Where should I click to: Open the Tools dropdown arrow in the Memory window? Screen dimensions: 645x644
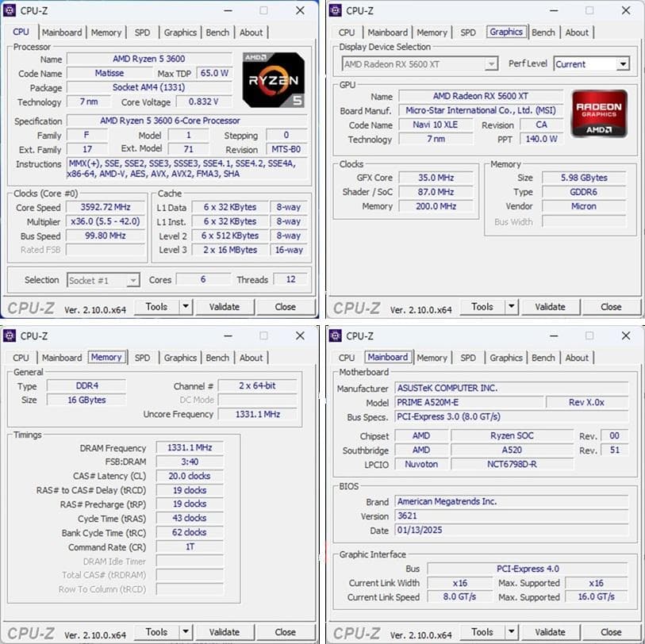186,632
